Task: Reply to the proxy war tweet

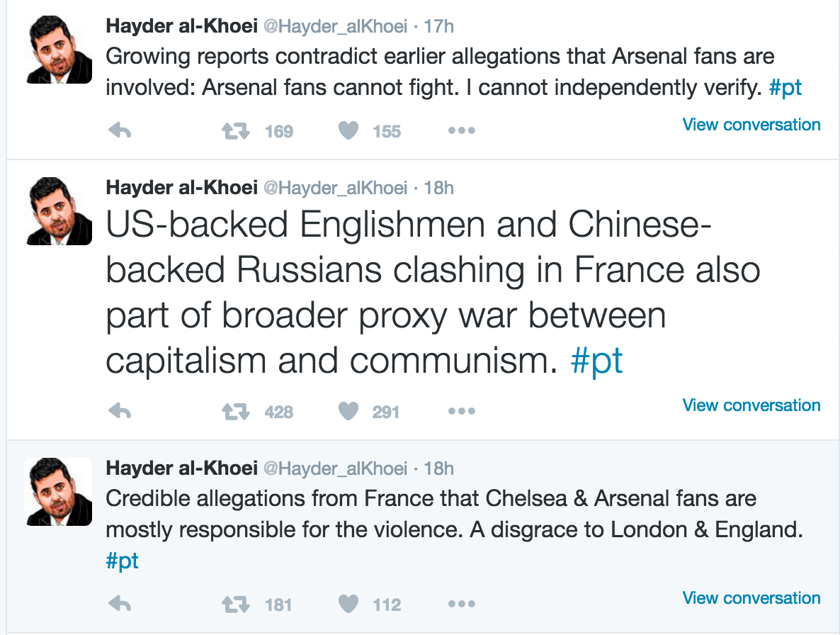Action: pyautogui.click(x=120, y=412)
